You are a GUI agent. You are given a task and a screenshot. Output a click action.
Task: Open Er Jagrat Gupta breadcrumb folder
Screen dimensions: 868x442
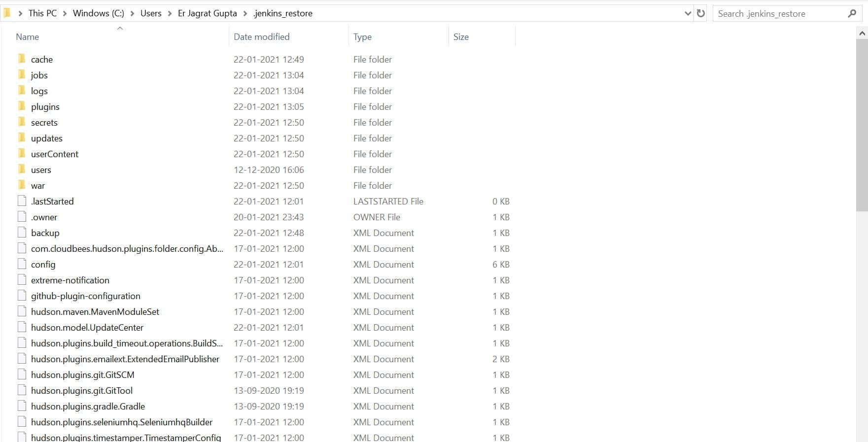click(208, 13)
